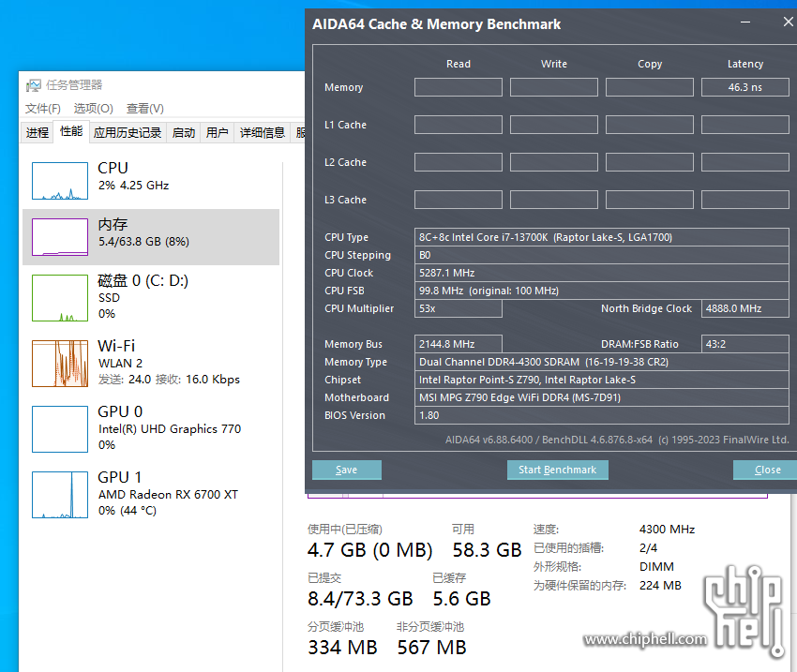The image size is (797, 672).
Task: Click the Memory Bus 2144.8 MHz field
Action: tap(459, 344)
